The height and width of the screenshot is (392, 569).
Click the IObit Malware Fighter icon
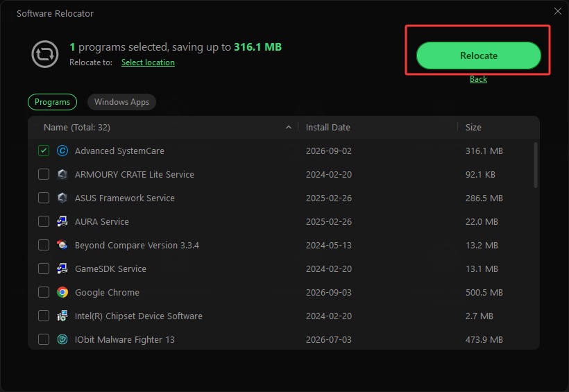coord(62,339)
